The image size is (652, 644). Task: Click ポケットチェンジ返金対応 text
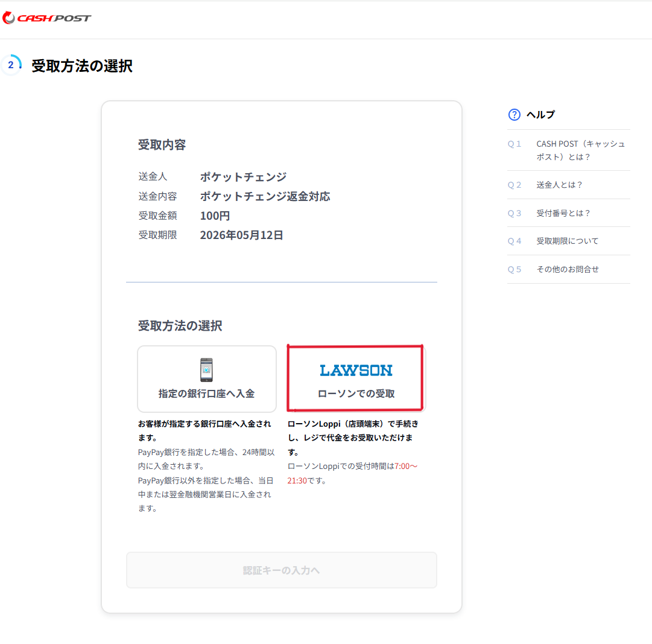pos(265,196)
